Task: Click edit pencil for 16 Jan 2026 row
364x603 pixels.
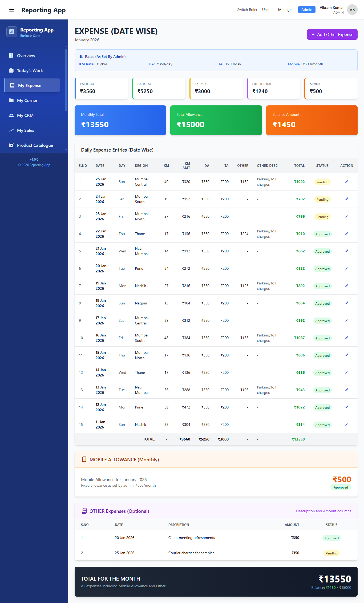Action: (347, 338)
